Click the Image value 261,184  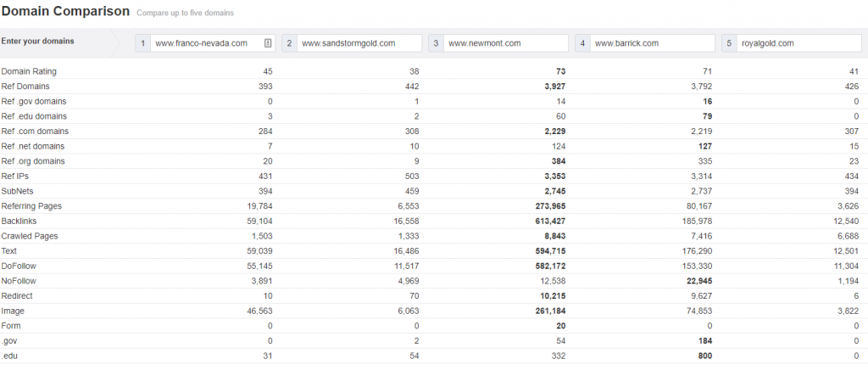click(551, 311)
